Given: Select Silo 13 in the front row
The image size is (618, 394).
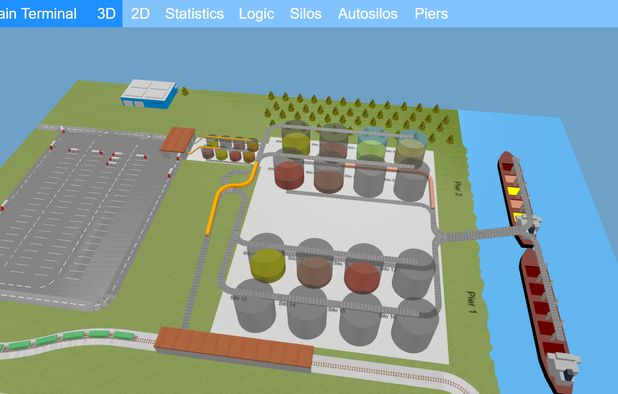Looking at the screenshot, I should (255, 305).
